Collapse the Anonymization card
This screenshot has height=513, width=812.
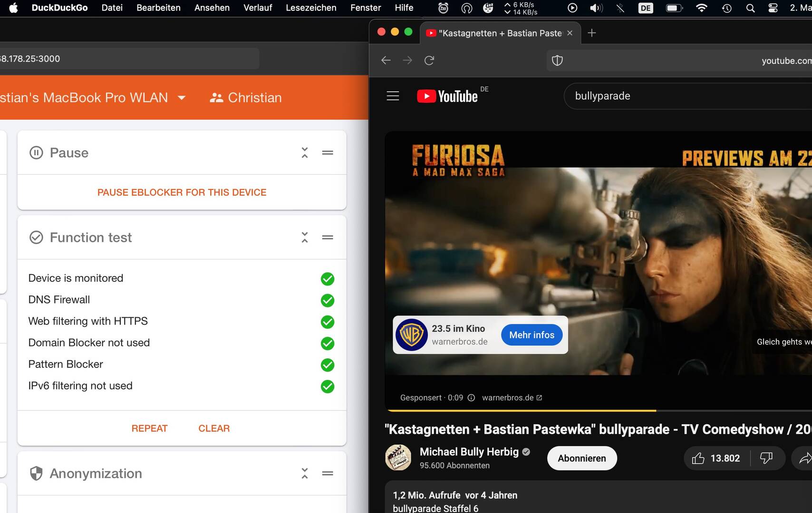coord(305,473)
